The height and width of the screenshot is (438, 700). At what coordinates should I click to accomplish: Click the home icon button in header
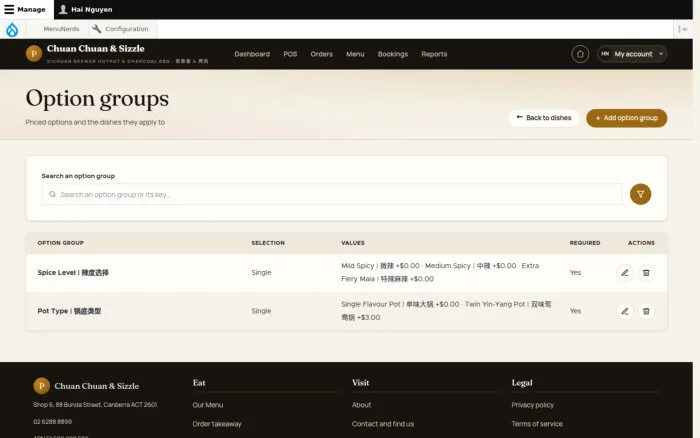(x=580, y=54)
